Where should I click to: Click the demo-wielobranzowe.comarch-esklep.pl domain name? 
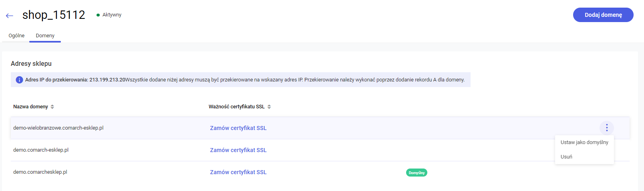[x=58, y=128]
